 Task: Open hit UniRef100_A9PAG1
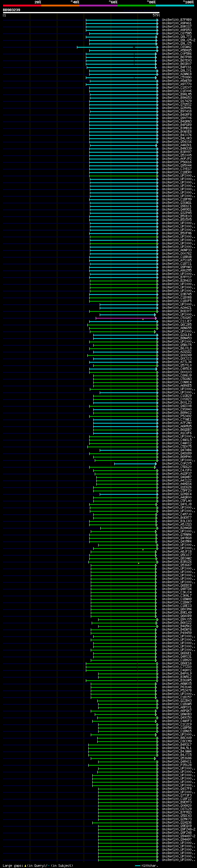177,23
